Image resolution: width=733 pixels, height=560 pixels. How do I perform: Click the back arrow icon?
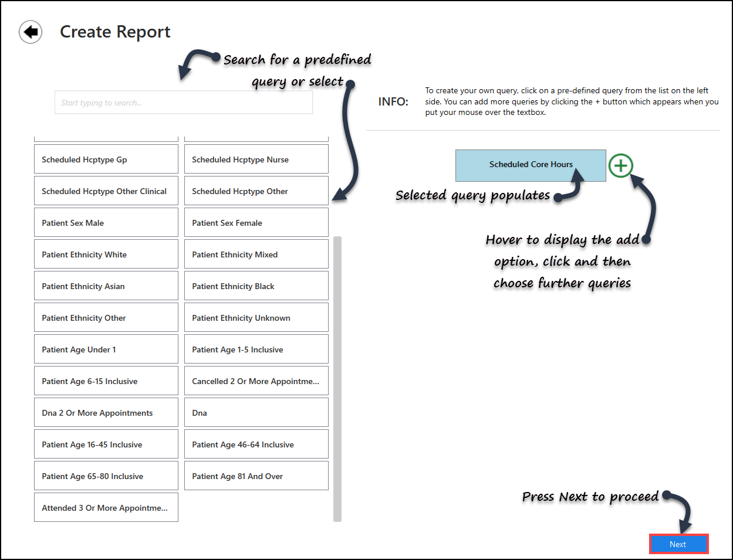click(x=31, y=32)
